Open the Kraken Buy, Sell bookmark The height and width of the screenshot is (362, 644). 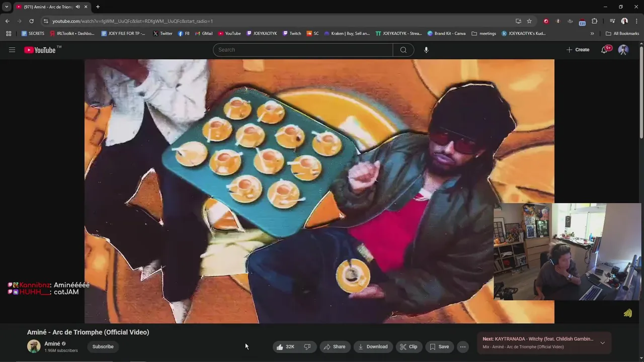(347, 34)
